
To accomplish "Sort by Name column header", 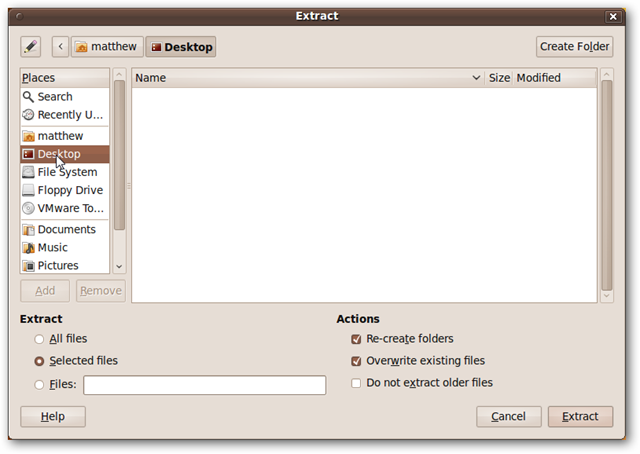I will click(308, 78).
